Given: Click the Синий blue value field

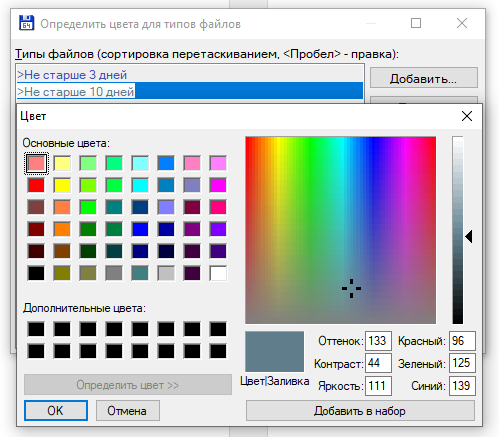Looking at the screenshot, I should [462, 386].
